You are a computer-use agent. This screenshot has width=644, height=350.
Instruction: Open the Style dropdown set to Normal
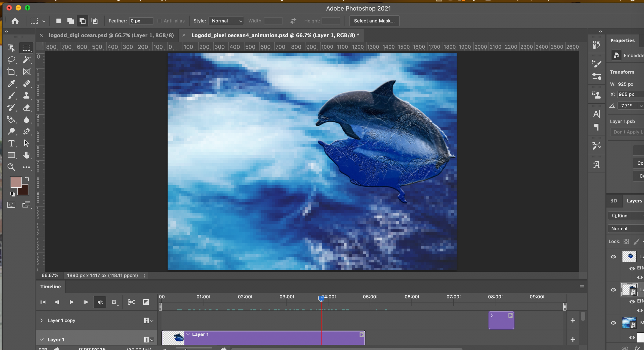coord(226,21)
